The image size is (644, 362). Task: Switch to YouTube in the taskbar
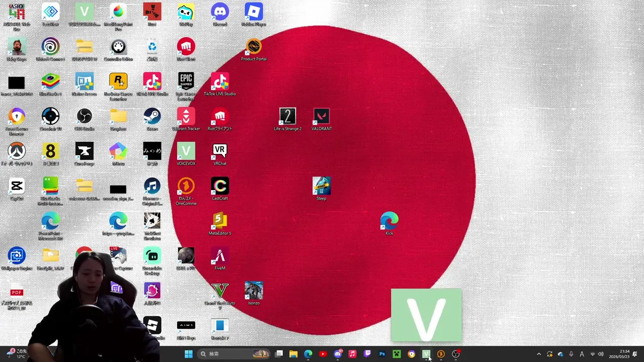(323, 354)
